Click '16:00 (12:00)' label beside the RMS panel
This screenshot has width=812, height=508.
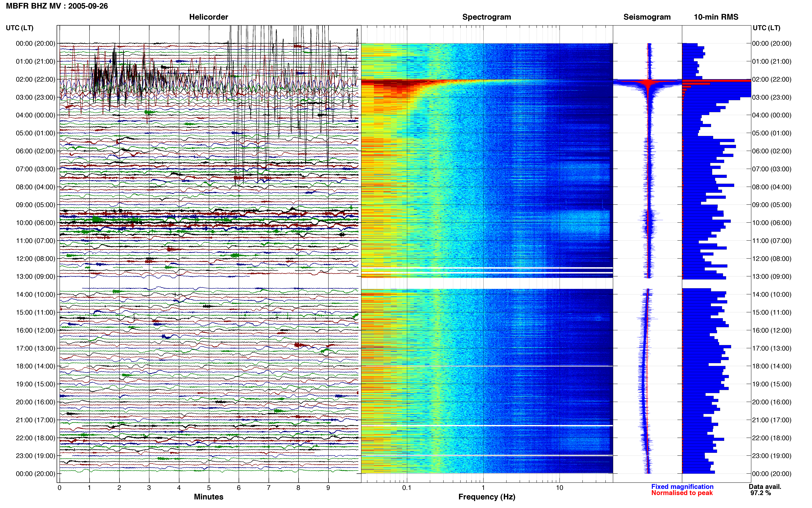click(772, 330)
